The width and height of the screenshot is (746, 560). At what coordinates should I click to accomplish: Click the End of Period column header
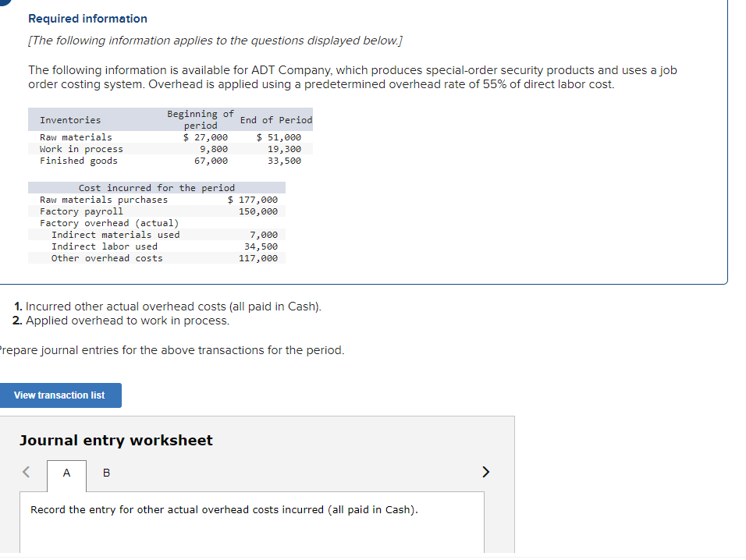point(275,119)
